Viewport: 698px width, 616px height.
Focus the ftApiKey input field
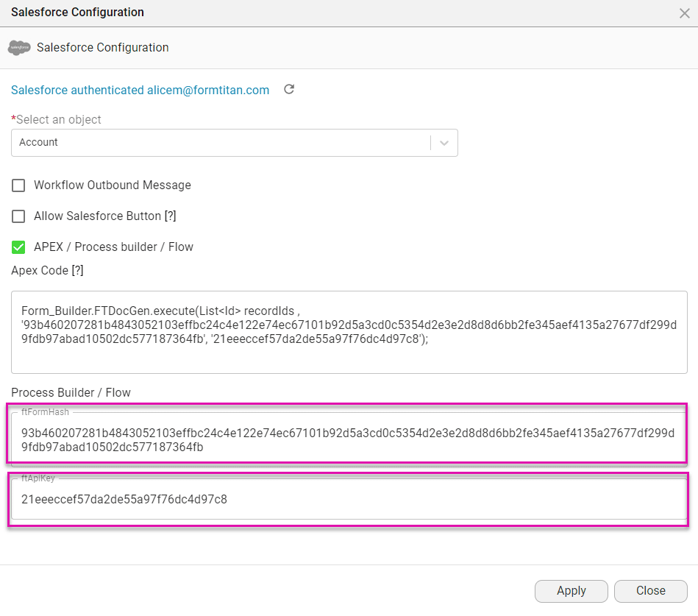pyautogui.click(x=349, y=500)
